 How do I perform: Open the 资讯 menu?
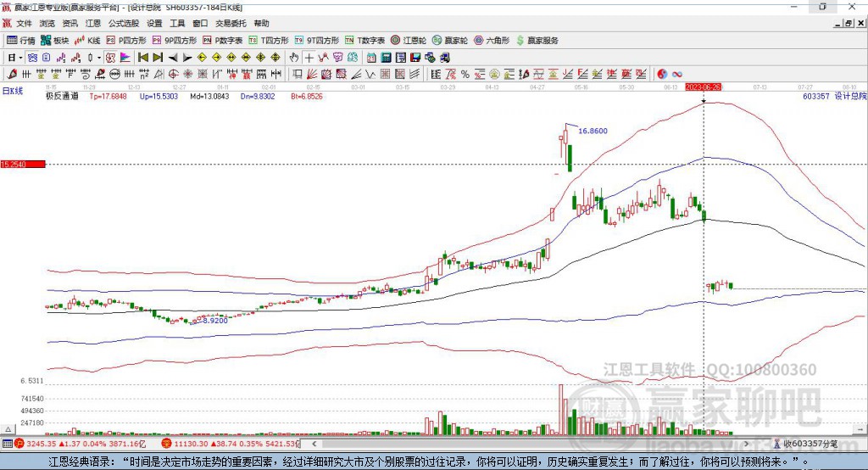[x=70, y=23]
